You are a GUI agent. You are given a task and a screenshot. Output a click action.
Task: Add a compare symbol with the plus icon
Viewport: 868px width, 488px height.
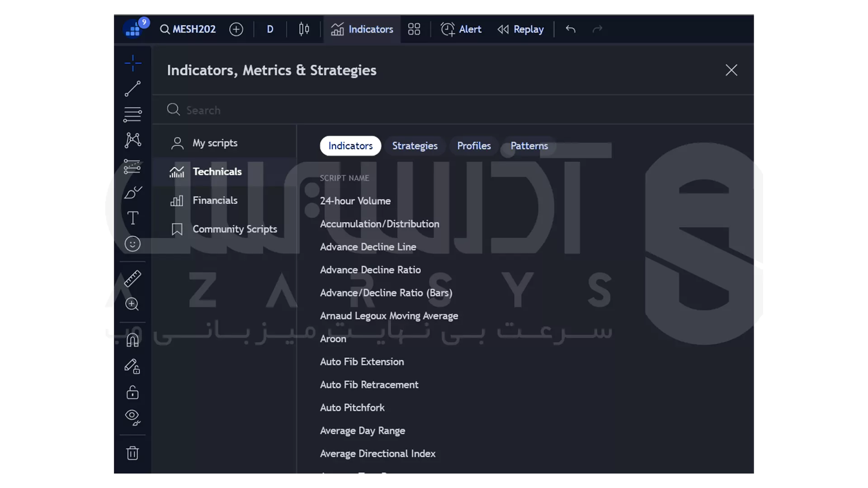point(236,29)
